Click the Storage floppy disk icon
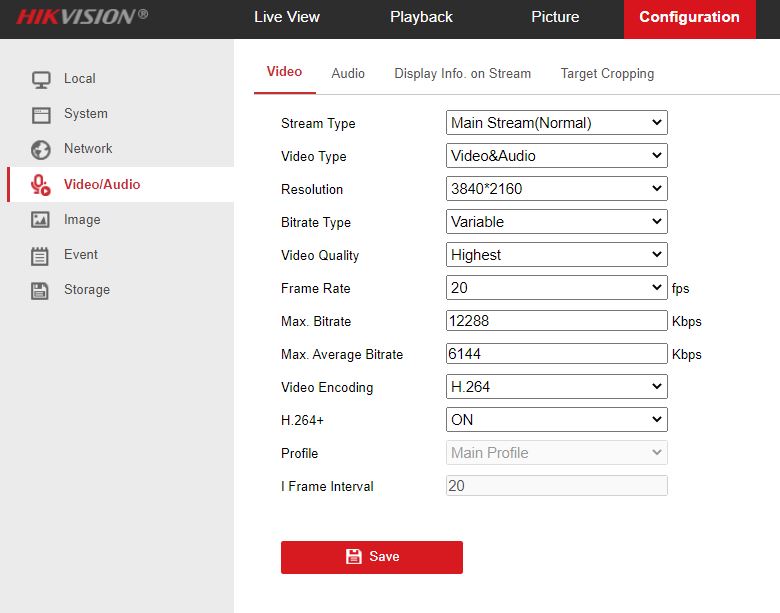This screenshot has height=613, width=780. (x=40, y=290)
